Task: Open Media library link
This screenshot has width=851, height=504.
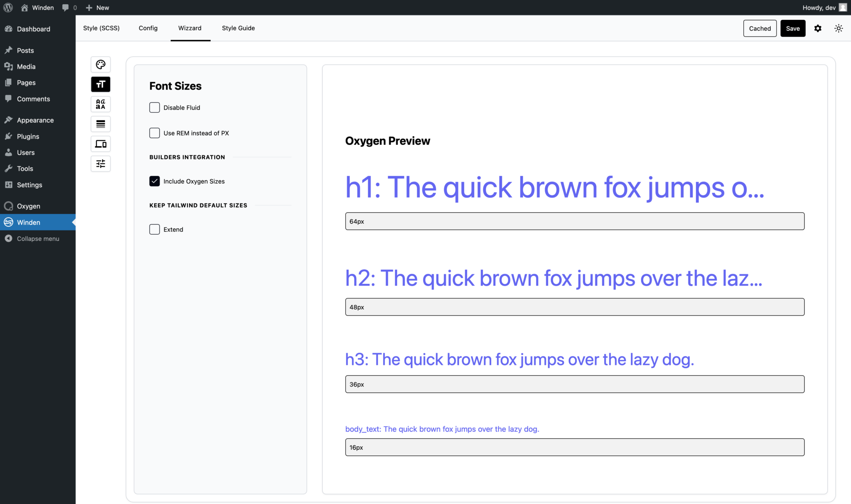Action: [26, 66]
